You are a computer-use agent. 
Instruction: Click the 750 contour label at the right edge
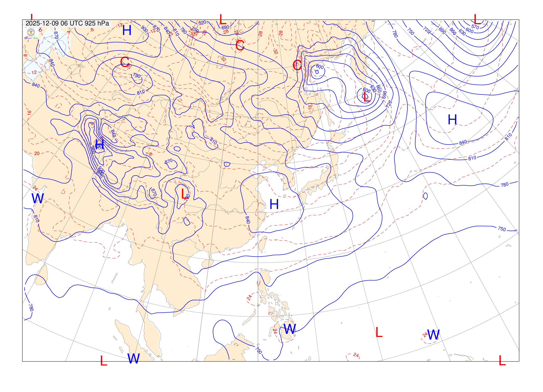502,229
